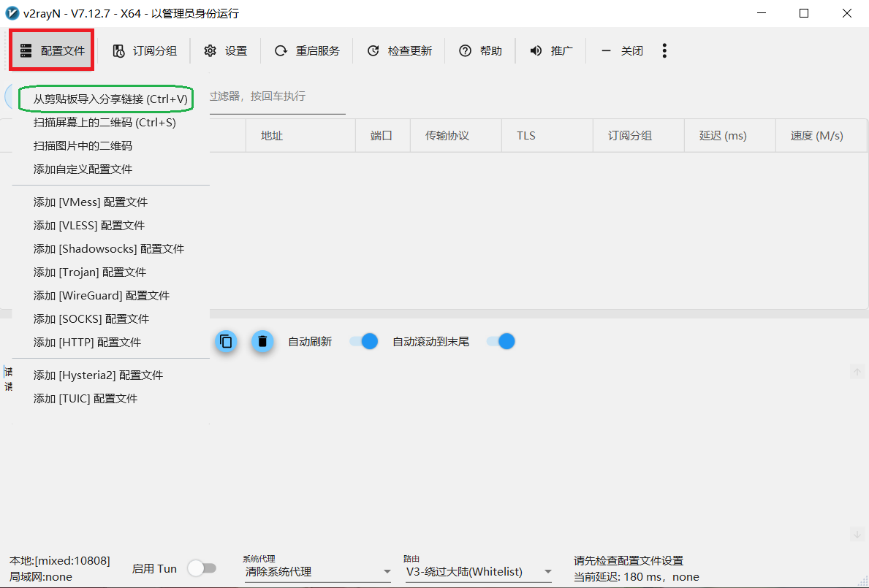Expand the 路由 routing dropdown
Screen dimensions: 869x588
(x=479, y=571)
